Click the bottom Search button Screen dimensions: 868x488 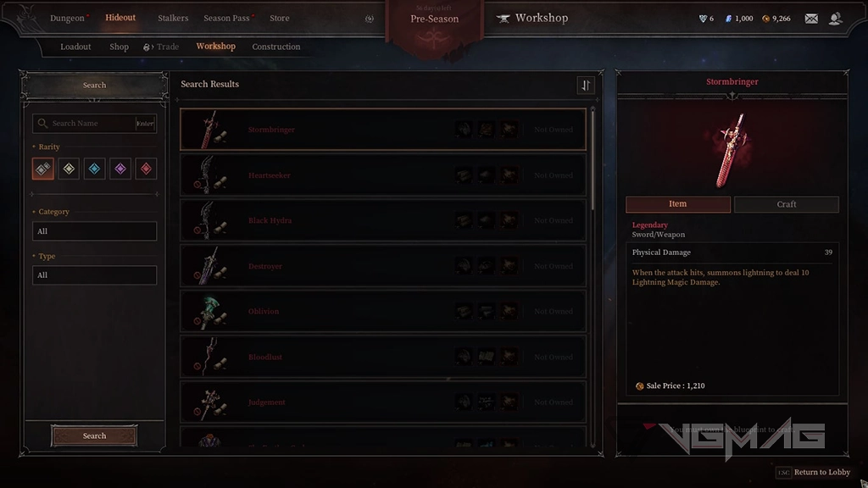coord(94,436)
